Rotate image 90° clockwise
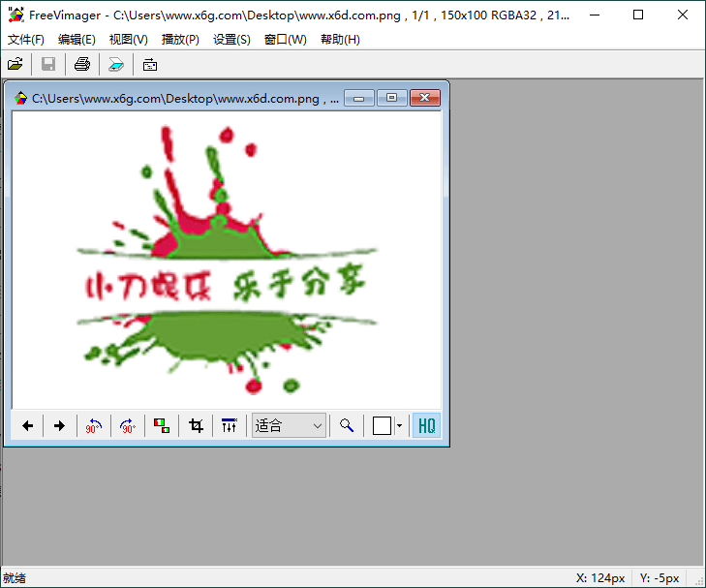This screenshot has width=706, height=588. coord(127,426)
